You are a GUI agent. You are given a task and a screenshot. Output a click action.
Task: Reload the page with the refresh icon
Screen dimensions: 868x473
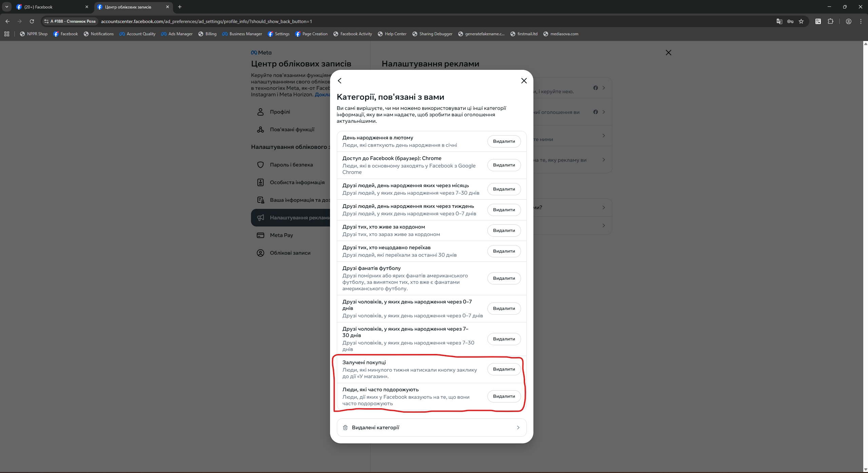coord(32,21)
